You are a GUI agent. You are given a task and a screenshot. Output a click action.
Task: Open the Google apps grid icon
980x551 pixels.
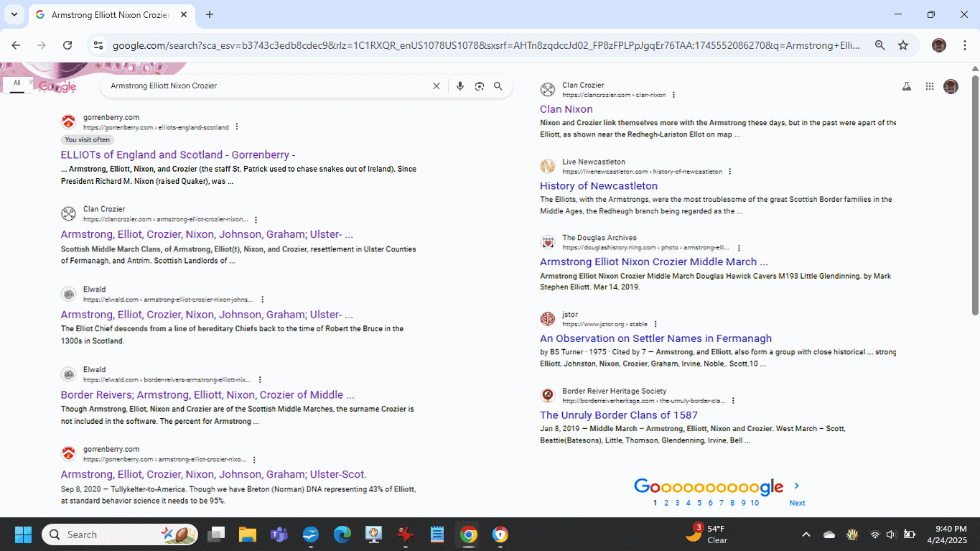coord(930,86)
